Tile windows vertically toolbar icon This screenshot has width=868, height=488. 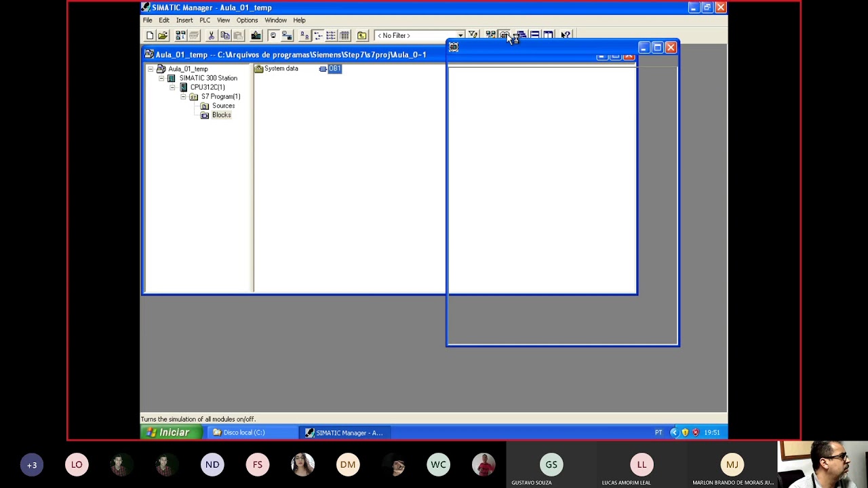coord(548,35)
